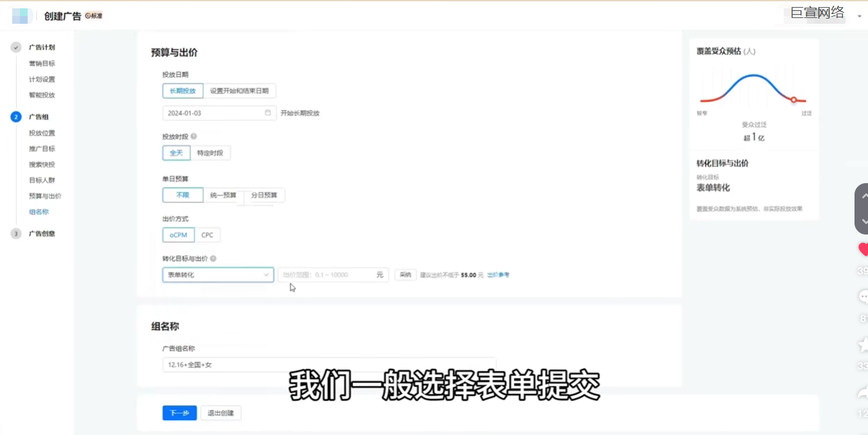Select 长期投放 schedule option
The height and width of the screenshot is (435, 868).
(183, 91)
